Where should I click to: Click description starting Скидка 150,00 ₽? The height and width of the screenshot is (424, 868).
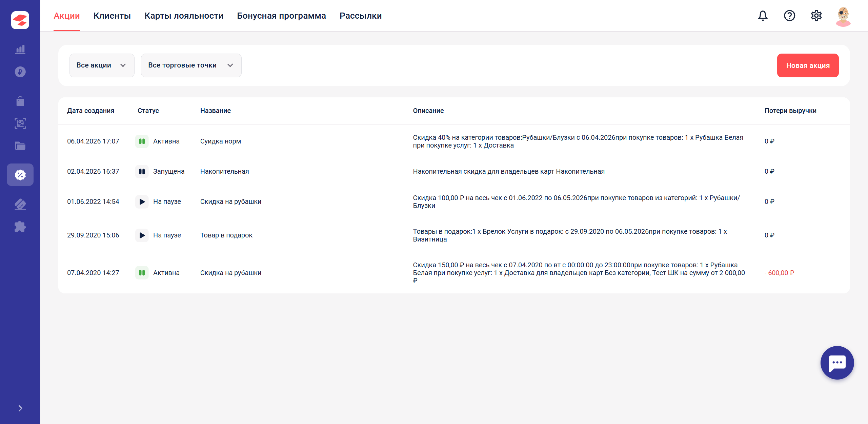pos(579,273)
